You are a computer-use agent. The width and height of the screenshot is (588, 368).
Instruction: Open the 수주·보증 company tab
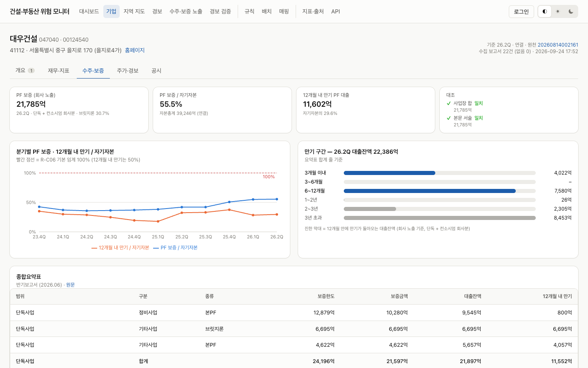[93, 71]
